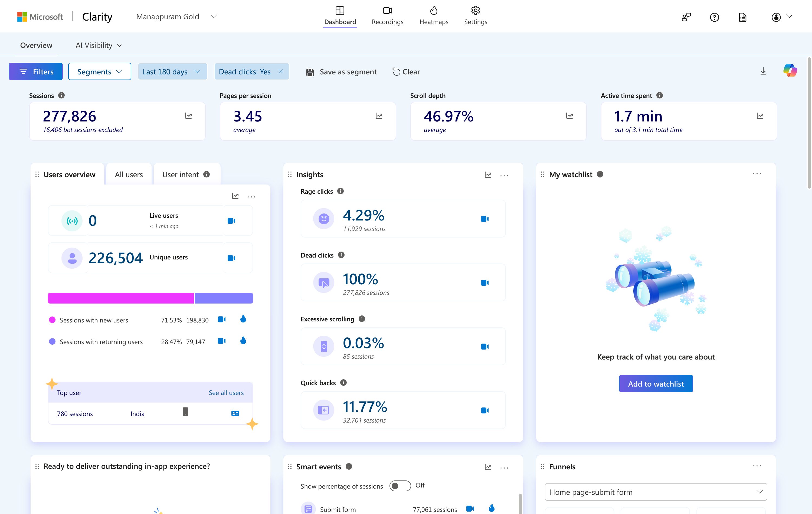Watch Rage clicks session recordings
The width and height of the screenshot is (812, 514).
click(x=484, y=219)
